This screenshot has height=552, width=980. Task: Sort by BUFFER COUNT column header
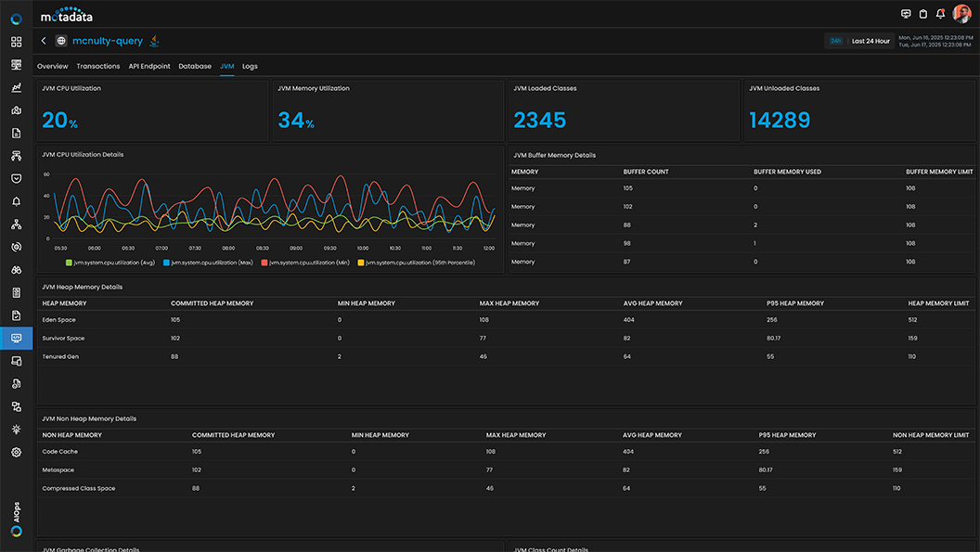(646, 172)
